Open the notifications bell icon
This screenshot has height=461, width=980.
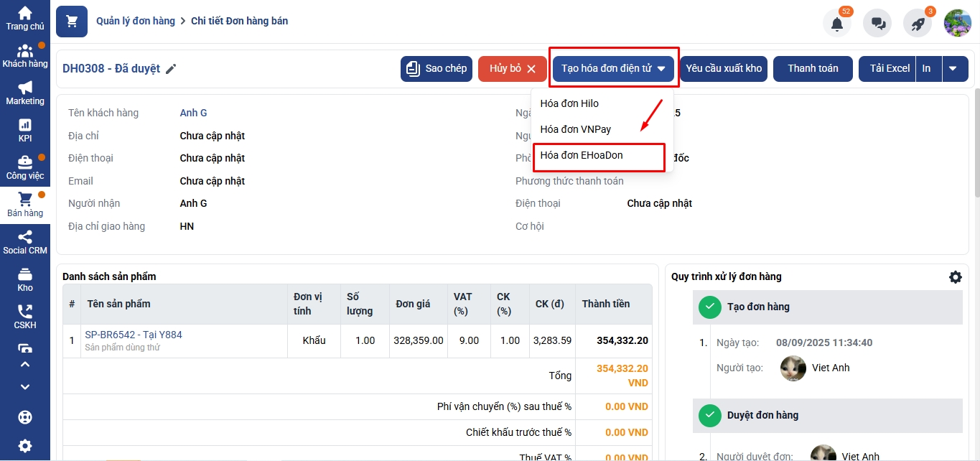tap(836, 23)
